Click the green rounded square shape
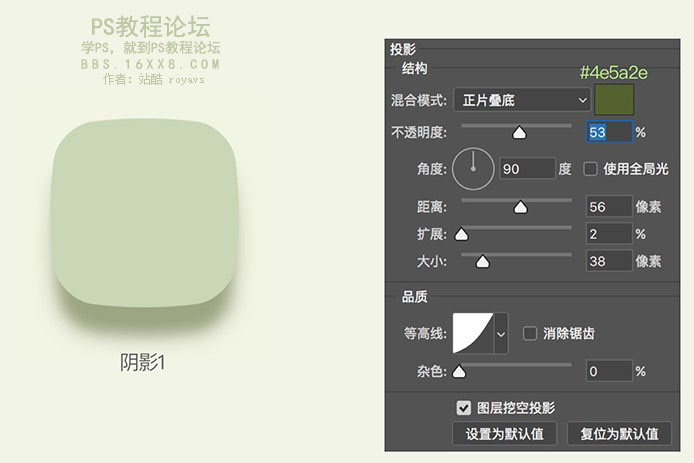 click(x=145, y=213)
